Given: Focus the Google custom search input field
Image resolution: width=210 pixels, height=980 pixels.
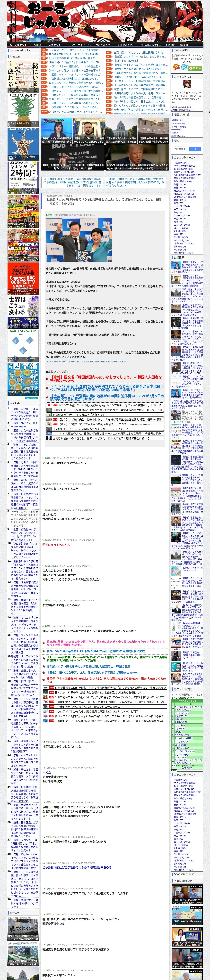Looking at the screenshot, I should pyautogui.click(x=180, y=149).
